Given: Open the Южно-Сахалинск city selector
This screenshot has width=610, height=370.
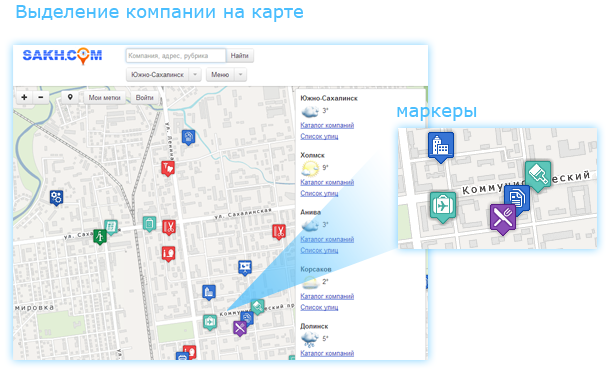Looking at the screenshot, I should tap(158, 74).
